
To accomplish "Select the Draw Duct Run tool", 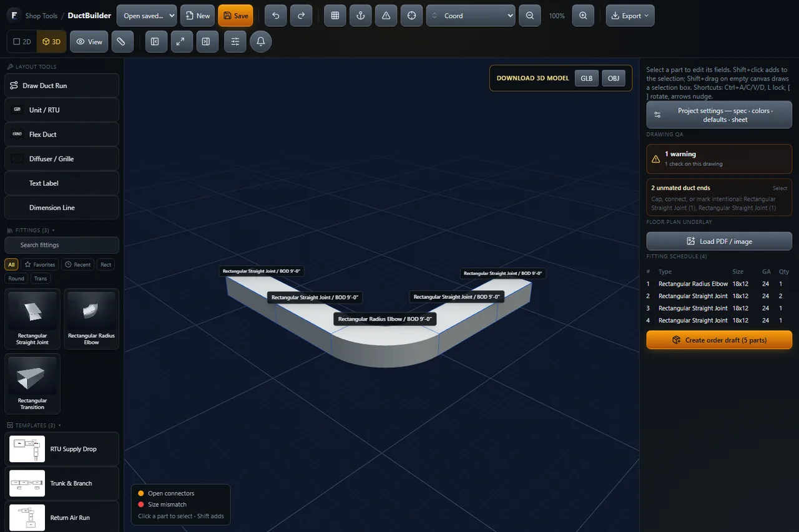I will tap(62, 85).
